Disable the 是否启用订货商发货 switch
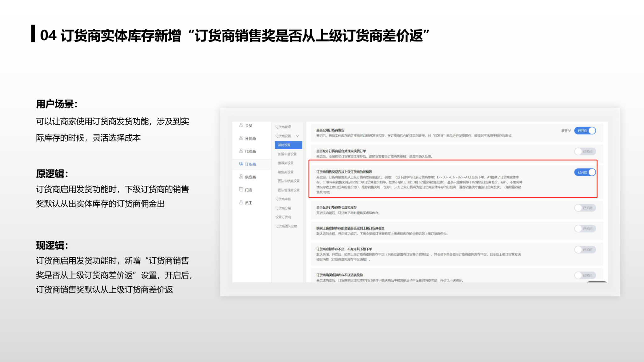Image resolution: width=644 pixels, height=362 pixels. coord(585,131)
